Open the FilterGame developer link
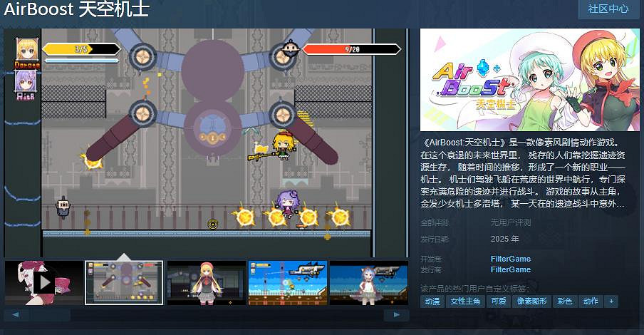 (x=511, y=259)
